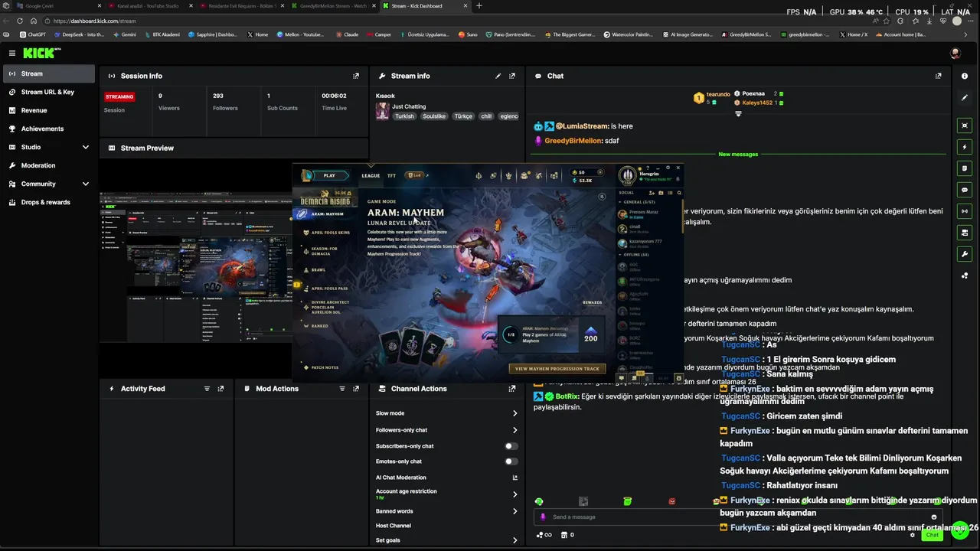Open the info icon in right rail
Viewport: 980px width, 551px height.
pos(965,76)
